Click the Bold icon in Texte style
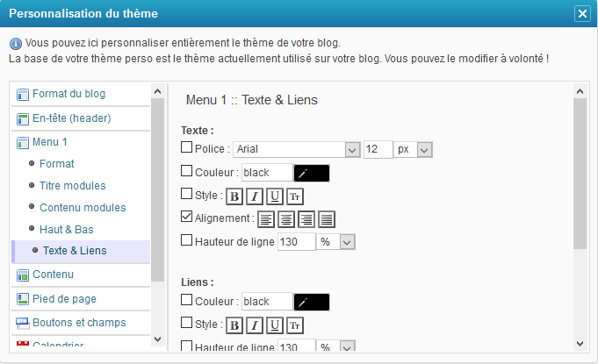This screenshot has width=598, height=364. 234,196
